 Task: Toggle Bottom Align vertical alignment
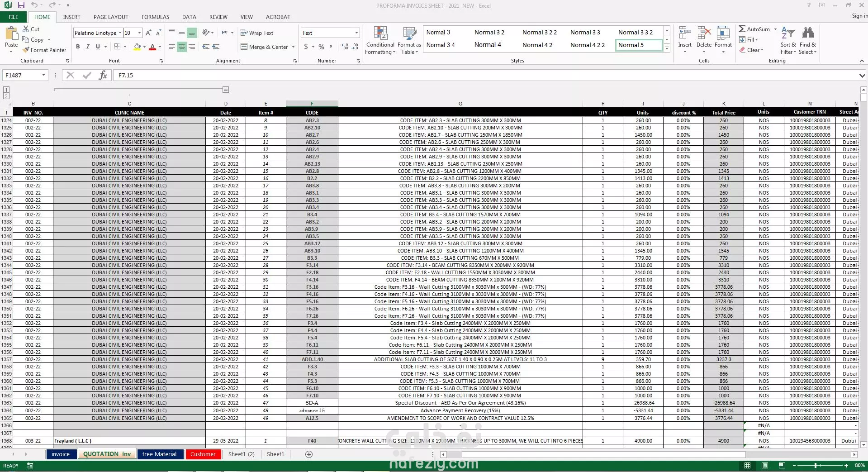(x=192, y=33)
